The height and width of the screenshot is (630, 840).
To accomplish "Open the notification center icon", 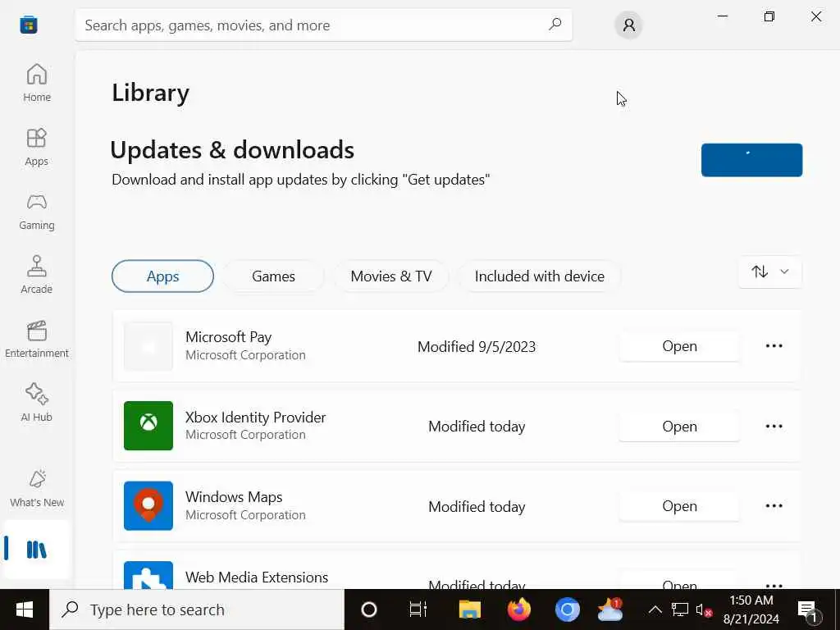I will click(808, 610).
